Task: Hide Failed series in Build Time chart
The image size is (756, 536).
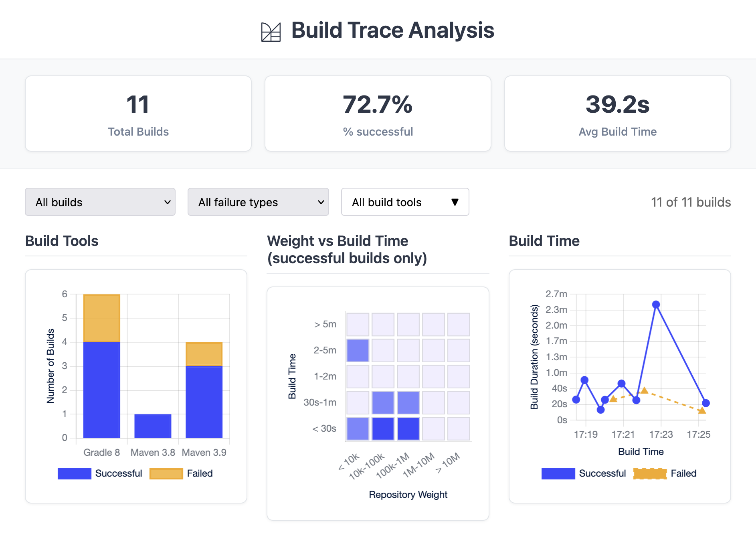Action: (x=665, y=473)
